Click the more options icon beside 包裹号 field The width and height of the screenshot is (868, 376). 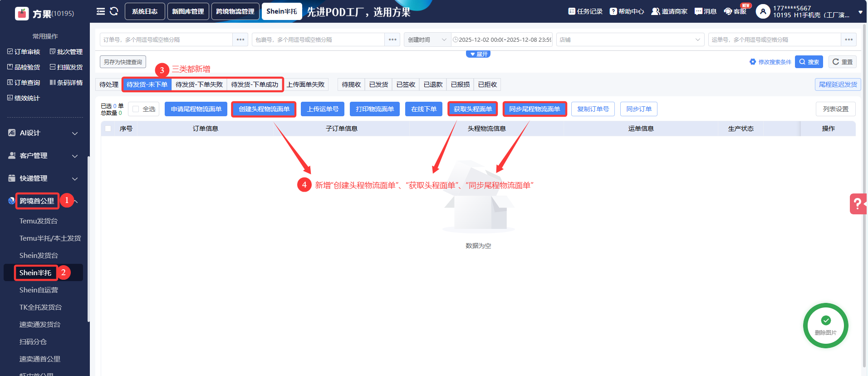[392, 40]
